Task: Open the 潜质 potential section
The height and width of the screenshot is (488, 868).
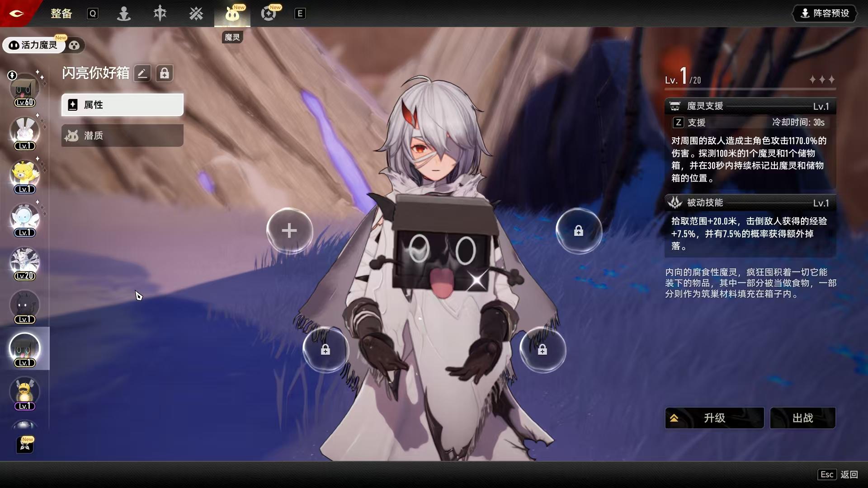Action: click(123, 136)
